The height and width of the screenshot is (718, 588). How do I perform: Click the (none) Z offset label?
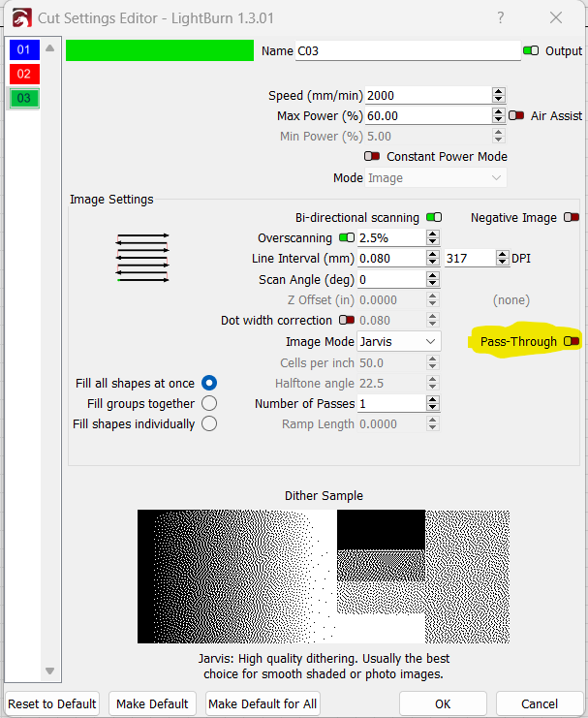(511, 300)
